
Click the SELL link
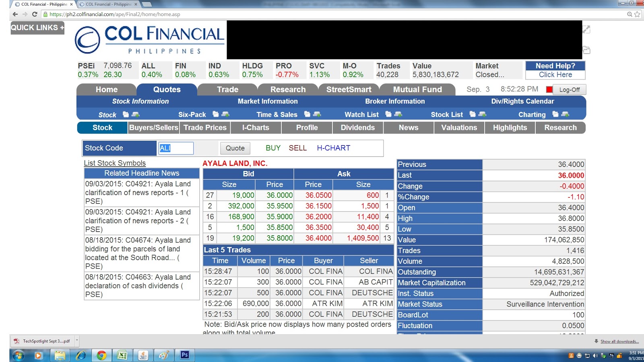(297, 148)
